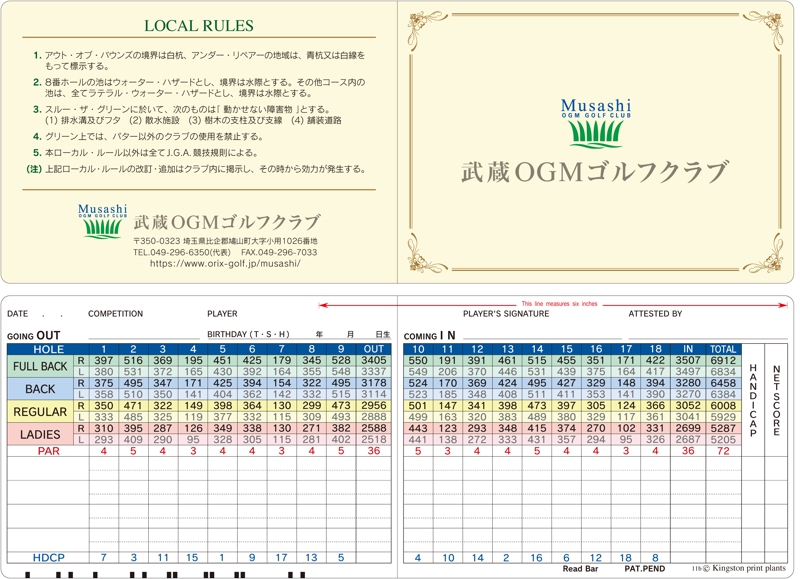Screen dimensions: 800x579
Task: Click the TOTAL column header
Action: pyautogui.click(x=723, y=349)
